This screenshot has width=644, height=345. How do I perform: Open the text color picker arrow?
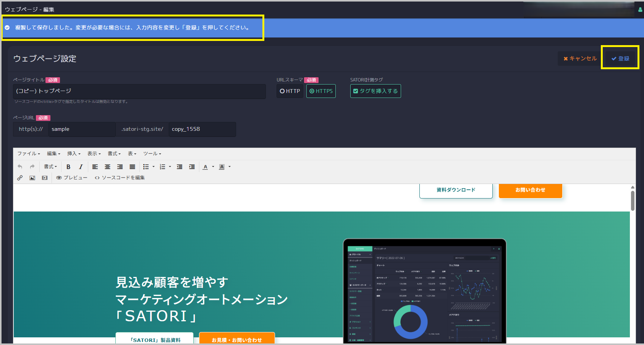(213, 167)
